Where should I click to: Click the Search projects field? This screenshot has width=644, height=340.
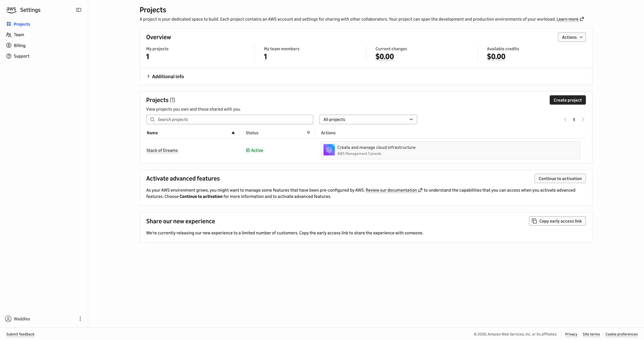point(230,119)
